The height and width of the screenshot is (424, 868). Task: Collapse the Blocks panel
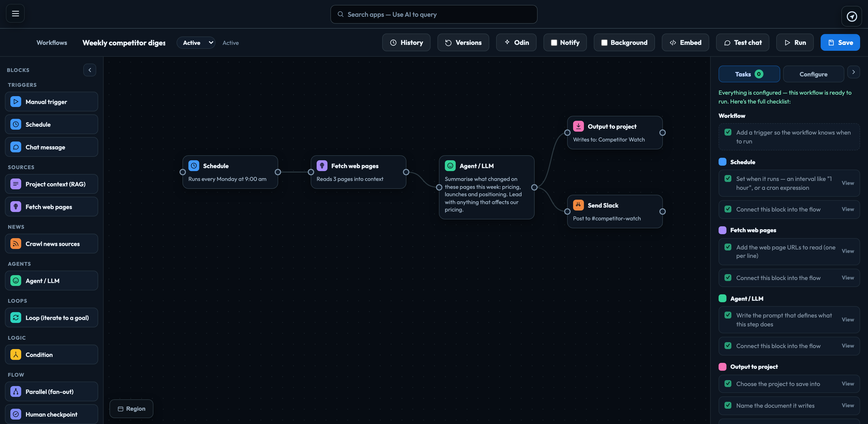[x=90, y=70]
